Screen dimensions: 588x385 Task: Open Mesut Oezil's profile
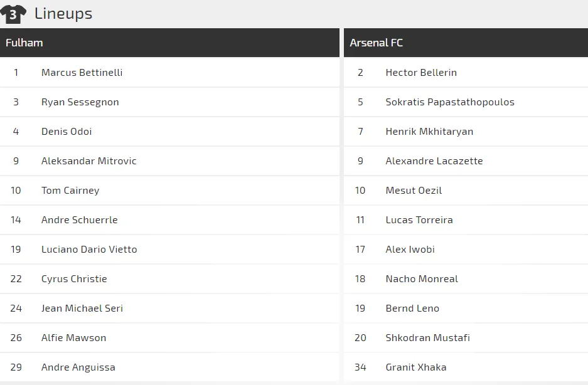pyautogui.click(x=414, y=191)
